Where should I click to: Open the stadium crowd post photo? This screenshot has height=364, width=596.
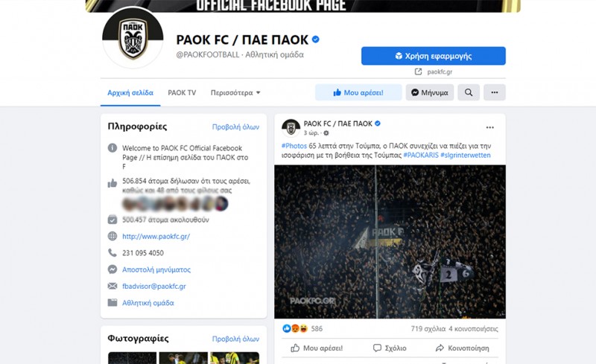tap(390, 242)
